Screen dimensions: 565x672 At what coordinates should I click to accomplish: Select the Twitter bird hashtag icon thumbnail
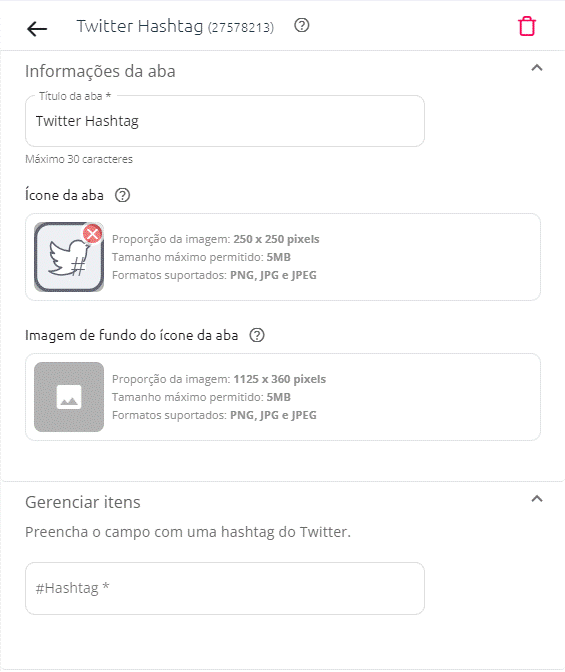[69, 257]
